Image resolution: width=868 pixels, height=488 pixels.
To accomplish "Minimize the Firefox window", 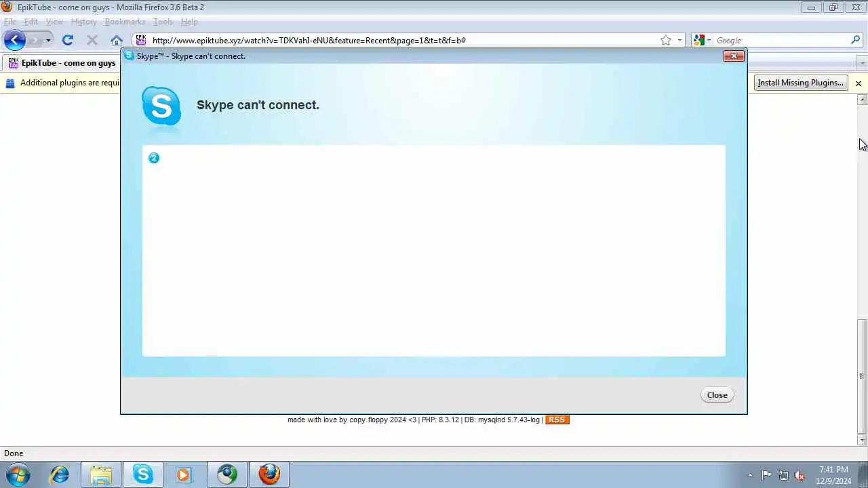I will click(x=811, y=7).
